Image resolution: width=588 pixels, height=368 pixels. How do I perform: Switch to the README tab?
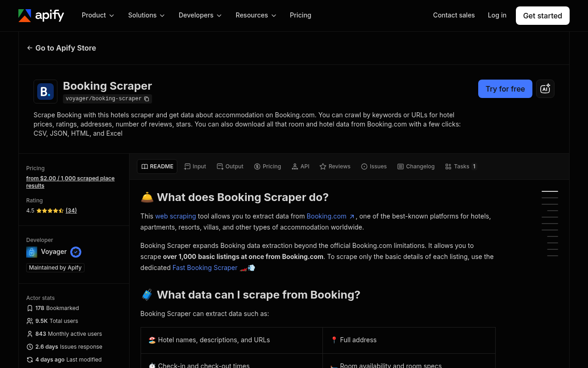157,167
